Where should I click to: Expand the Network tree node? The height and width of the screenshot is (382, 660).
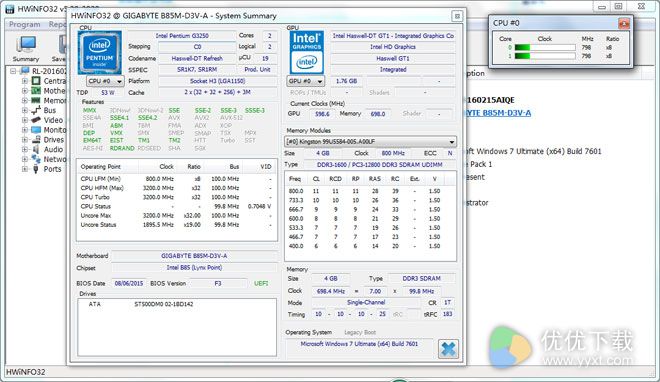click(25, 159)
